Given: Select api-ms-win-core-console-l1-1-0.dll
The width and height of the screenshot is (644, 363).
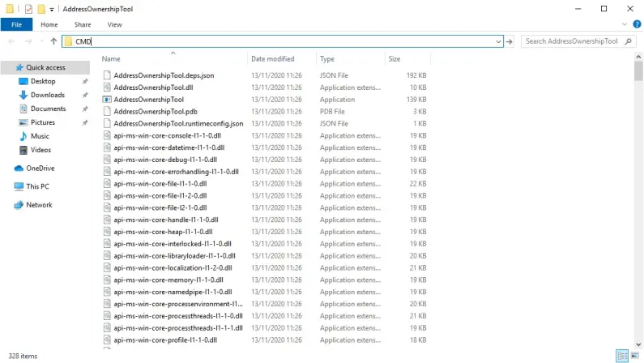Looking at the screenshot, I should [167, 135].
